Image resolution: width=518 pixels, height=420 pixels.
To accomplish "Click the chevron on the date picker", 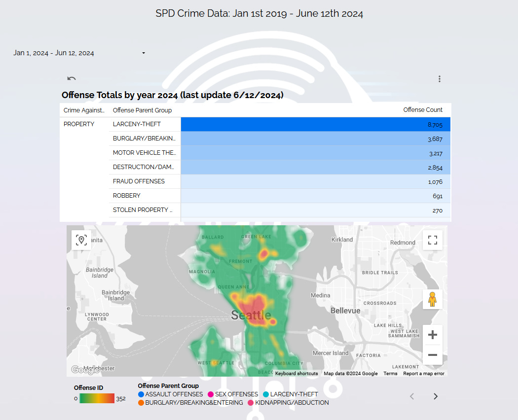I will point(144,53).
